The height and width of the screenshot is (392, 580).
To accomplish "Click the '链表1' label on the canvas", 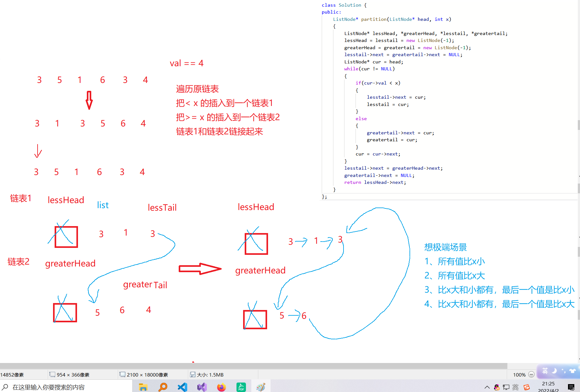I will coord(21,198).
